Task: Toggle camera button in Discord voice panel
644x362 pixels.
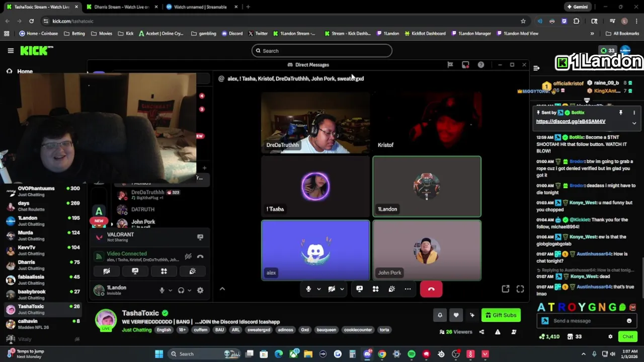Action: tap(107, 271)
